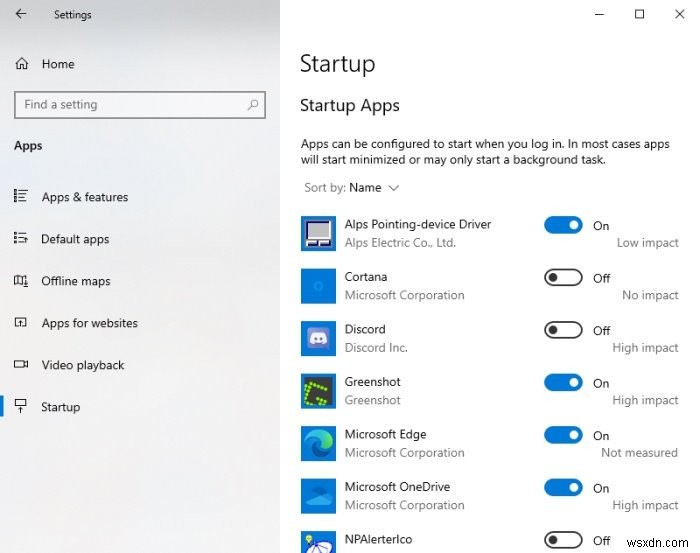700x553 pixels.
Task: Disable Microsoft Edge at startup
Action: [x=563, y=435]
